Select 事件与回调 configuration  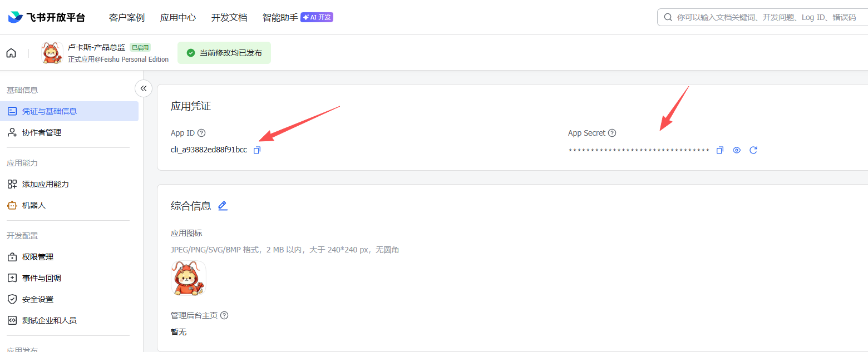pos(42,278)
